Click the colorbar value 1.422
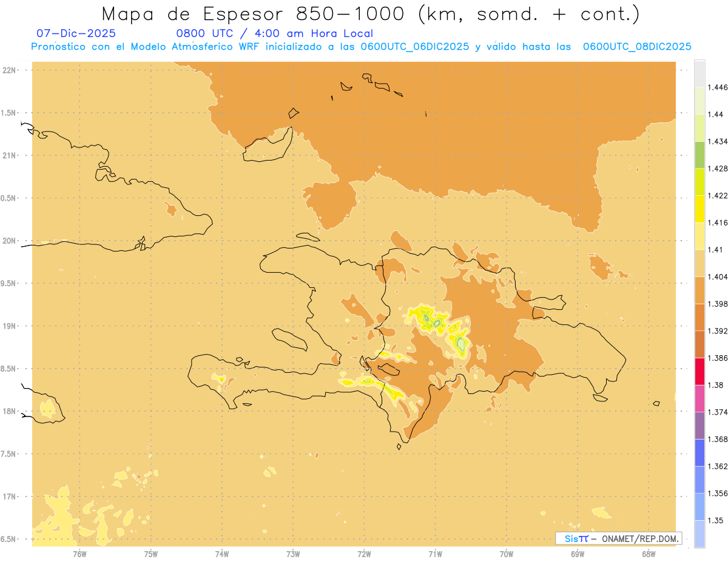The image size is (728, 562). coord(718,195)
